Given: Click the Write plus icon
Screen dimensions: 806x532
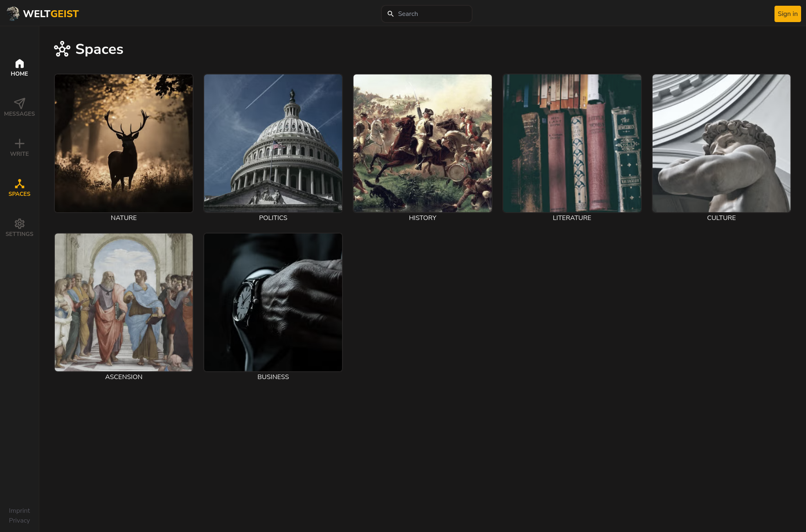Looking at the screenshot, I should pos(19,144).
